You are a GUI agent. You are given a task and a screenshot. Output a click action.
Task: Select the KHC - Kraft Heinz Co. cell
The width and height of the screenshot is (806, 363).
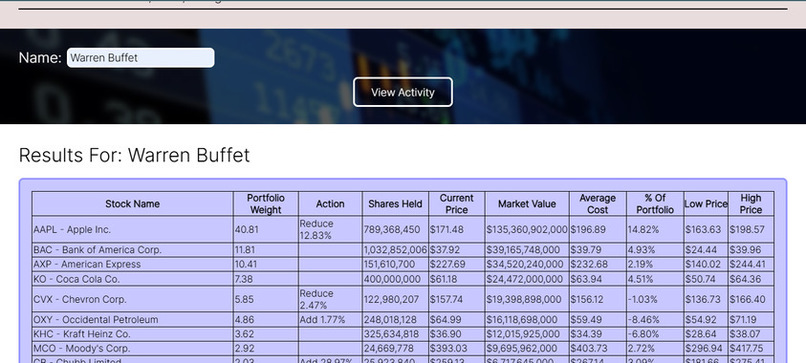133,334
